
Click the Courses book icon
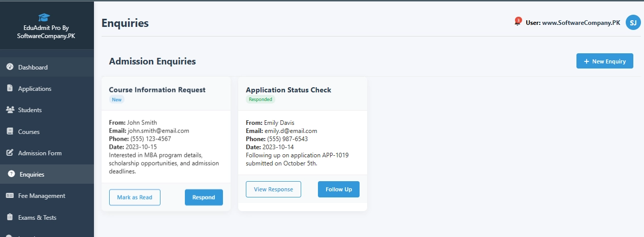pyautogui.click(x=10, y=131)
